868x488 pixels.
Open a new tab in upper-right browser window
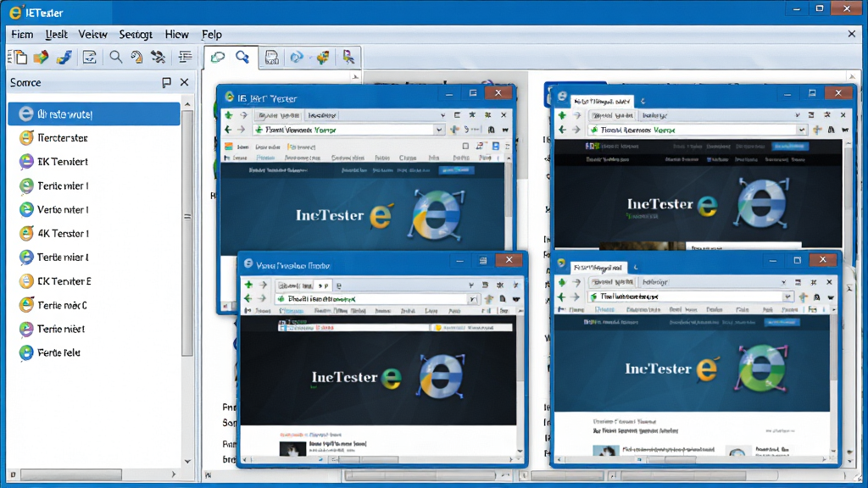643,102
